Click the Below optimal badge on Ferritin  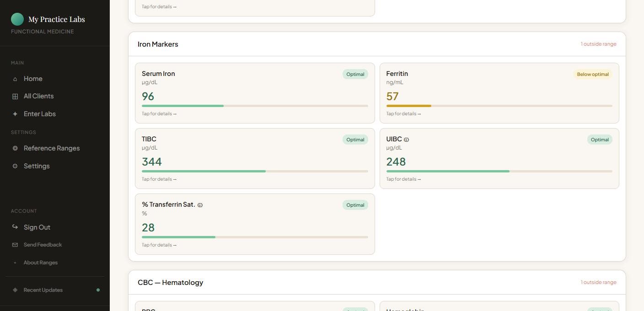coord(593,74)
